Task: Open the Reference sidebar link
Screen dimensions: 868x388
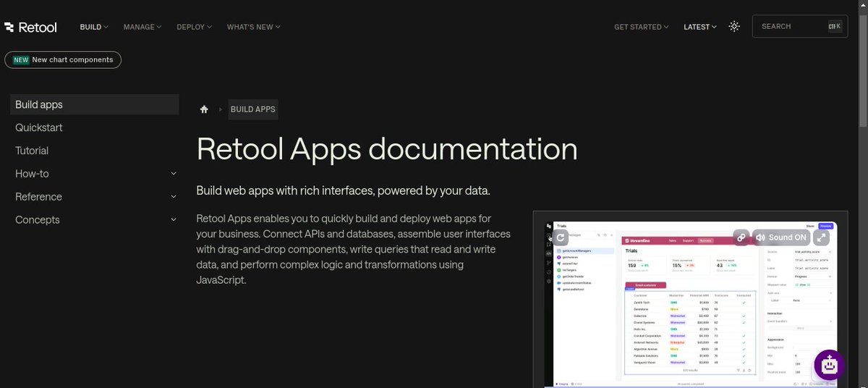Action: pos(38,197)
